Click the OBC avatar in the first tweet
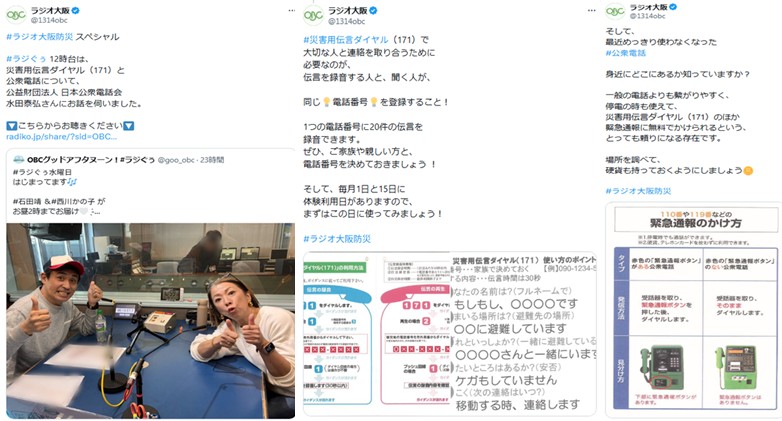 tap(16, 15)
